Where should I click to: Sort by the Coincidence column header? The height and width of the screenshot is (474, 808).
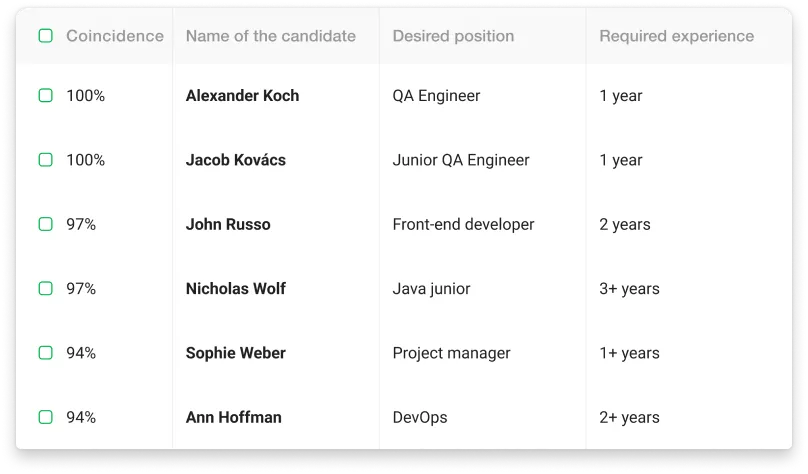(x=114, y=36)
